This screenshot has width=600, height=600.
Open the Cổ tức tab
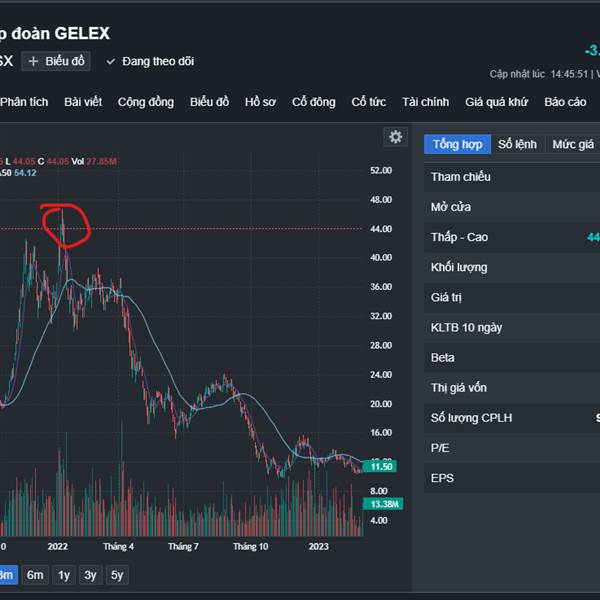[369, 102]
